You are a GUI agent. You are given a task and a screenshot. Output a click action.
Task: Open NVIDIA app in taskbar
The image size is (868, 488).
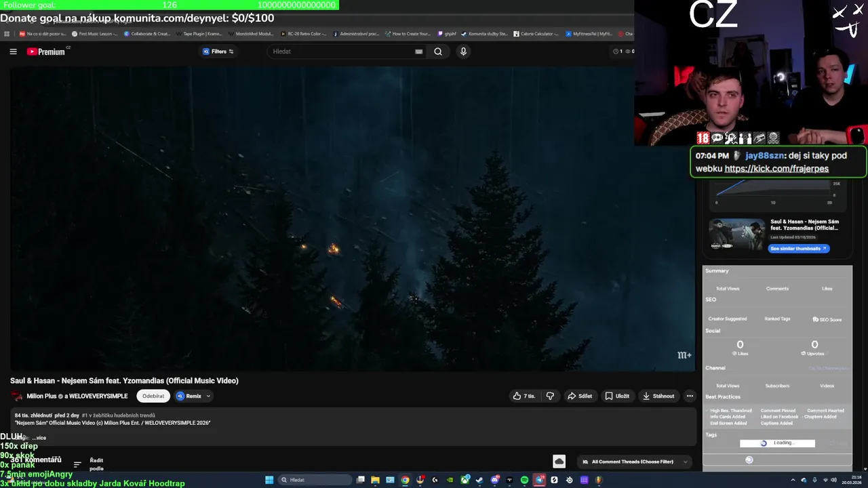click(x=450, y=480)
